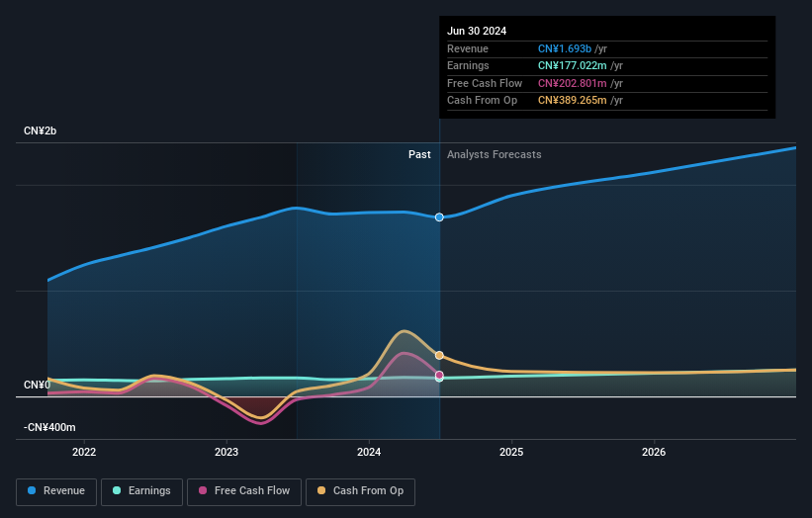Toggle the Free Cash Flow legend button
Screen dimensions: 812x518
(244, 491)
